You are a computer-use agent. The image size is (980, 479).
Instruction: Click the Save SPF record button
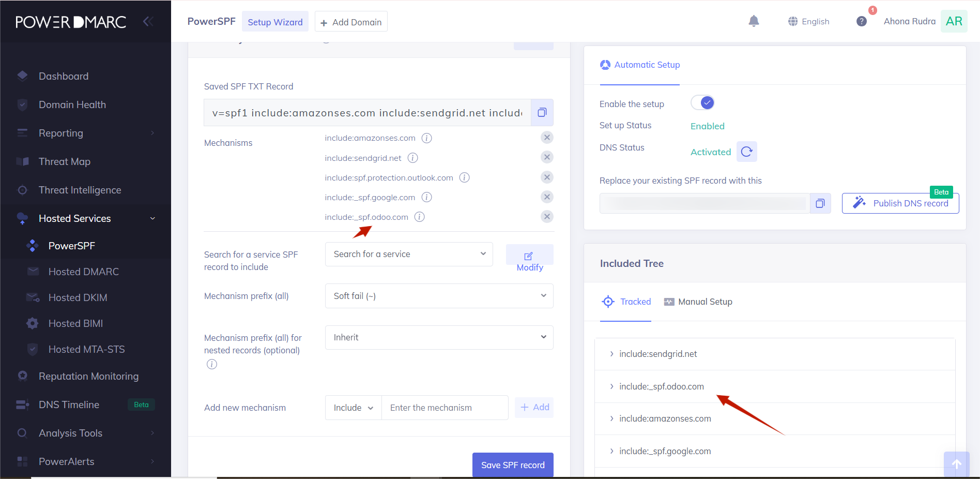pyautogui.click(x=512, y=465)
